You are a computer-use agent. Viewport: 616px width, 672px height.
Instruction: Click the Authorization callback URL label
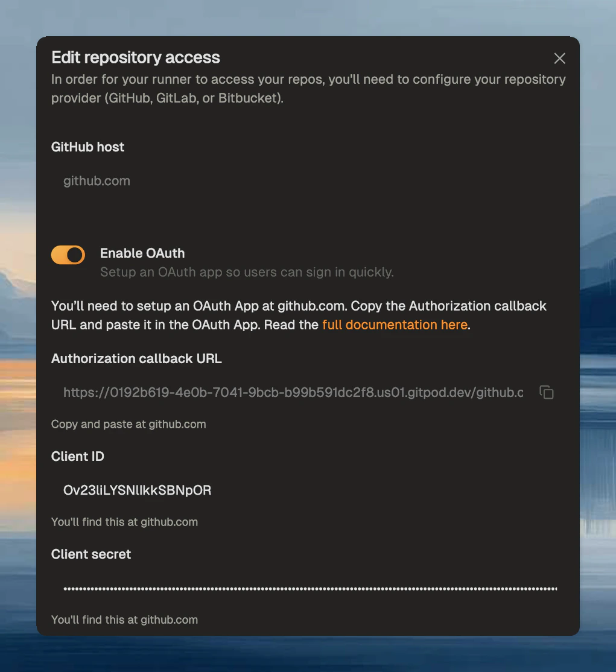pos(136,358)
